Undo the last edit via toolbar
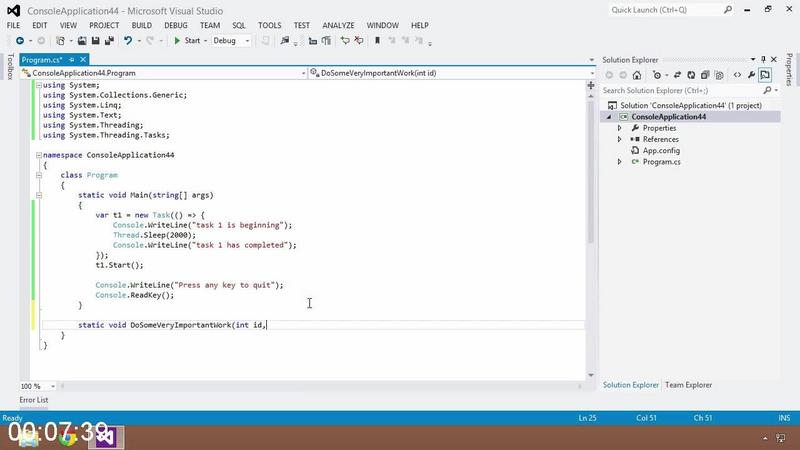Screen dimensions: 800x450 (x=128, y=41)
